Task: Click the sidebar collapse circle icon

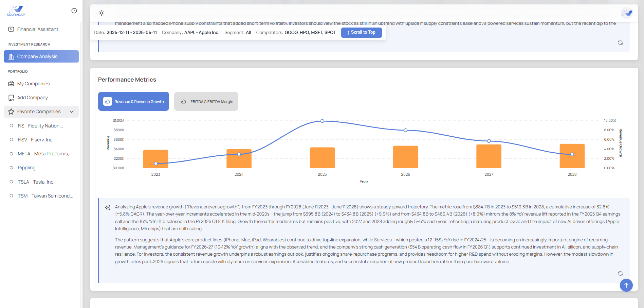Action: (x=74, y=11)
